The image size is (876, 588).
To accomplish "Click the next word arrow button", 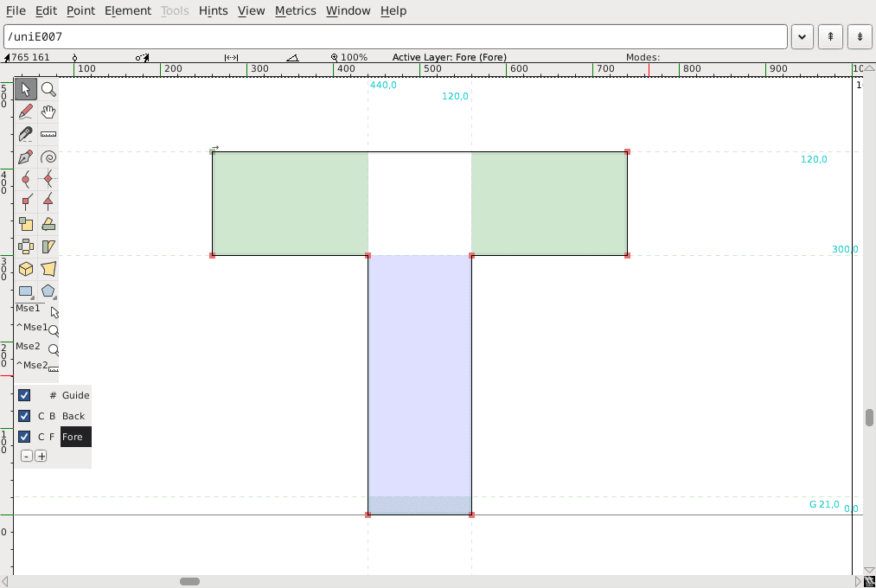I will point(860,37).
